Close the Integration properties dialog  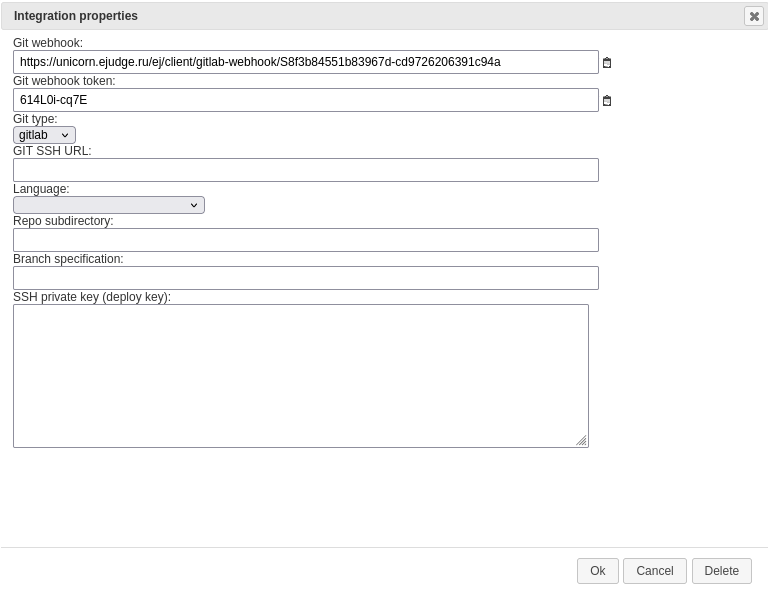[x=754, y=16]
